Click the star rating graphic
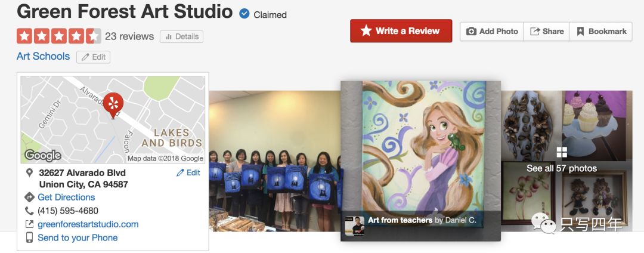 [x=58, y=36]
